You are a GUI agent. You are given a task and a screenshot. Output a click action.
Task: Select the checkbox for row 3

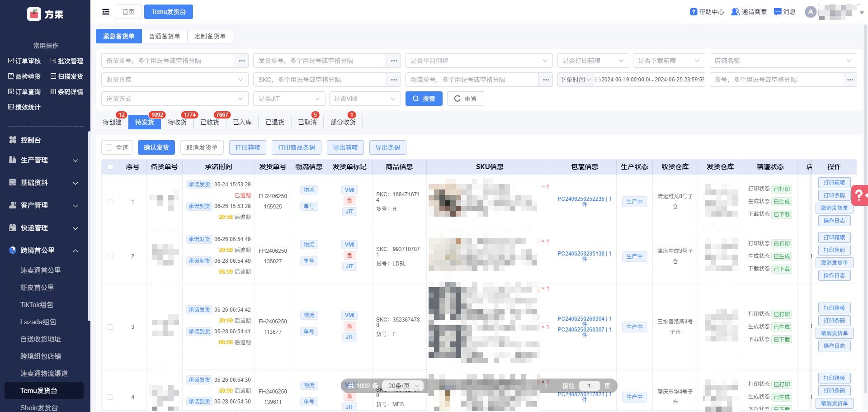coord(110,327)
